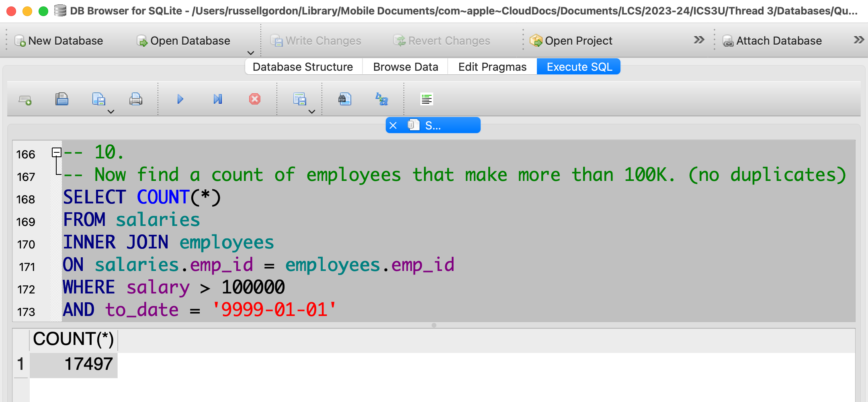
Task: Switch to the Browse Data tab
Action: pyautogui.click(x=405, y=67)
